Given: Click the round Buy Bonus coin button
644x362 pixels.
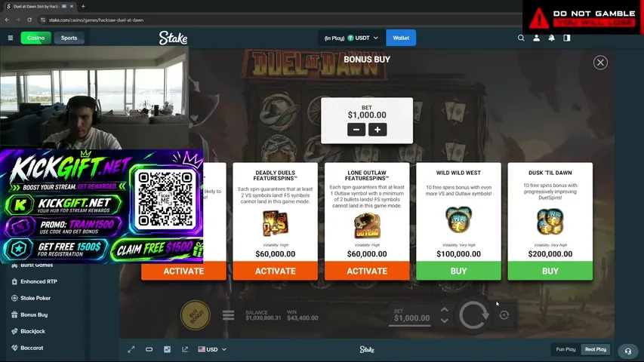Looking at the screenshot, I should pyautogui.click(x=195, y=315).
